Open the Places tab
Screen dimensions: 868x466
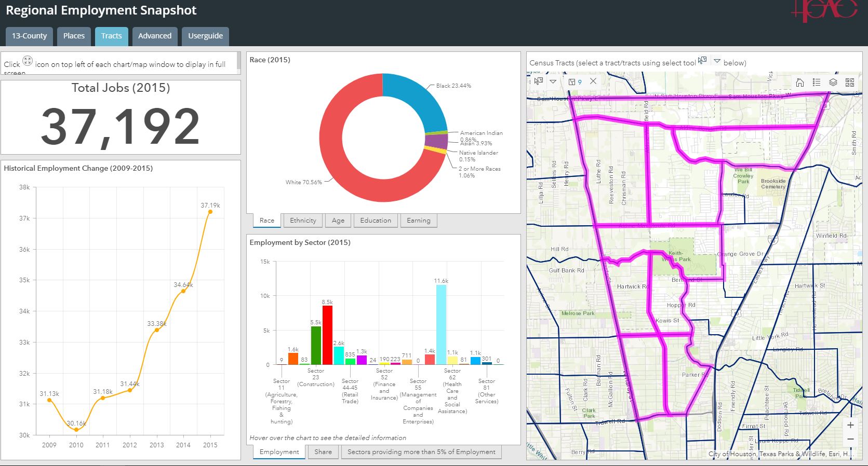(x=74, y=36)
